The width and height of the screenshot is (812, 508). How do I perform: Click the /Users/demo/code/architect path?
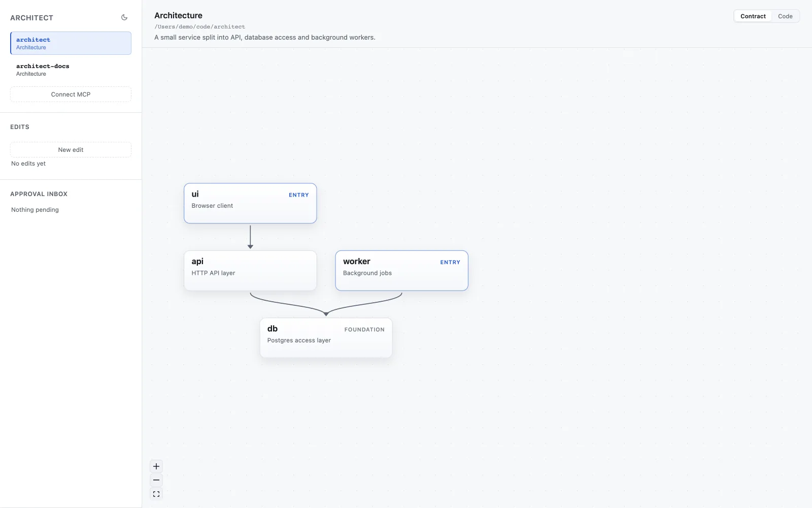click(x=199, y=26)
